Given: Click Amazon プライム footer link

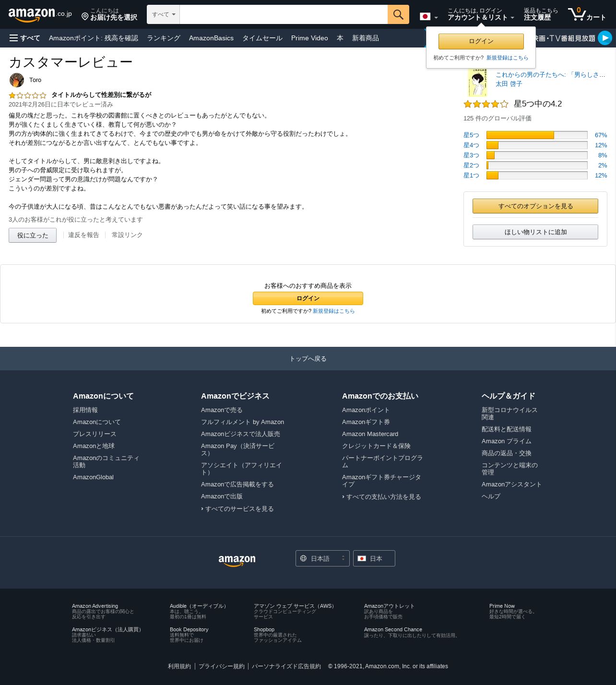Looking at the screenshot, I should coord(506,441).
